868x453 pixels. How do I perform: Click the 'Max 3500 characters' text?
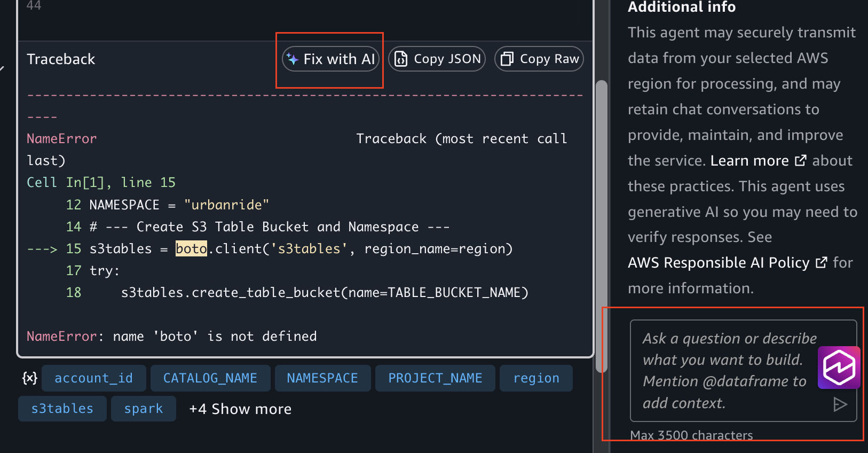pos(691,435)
